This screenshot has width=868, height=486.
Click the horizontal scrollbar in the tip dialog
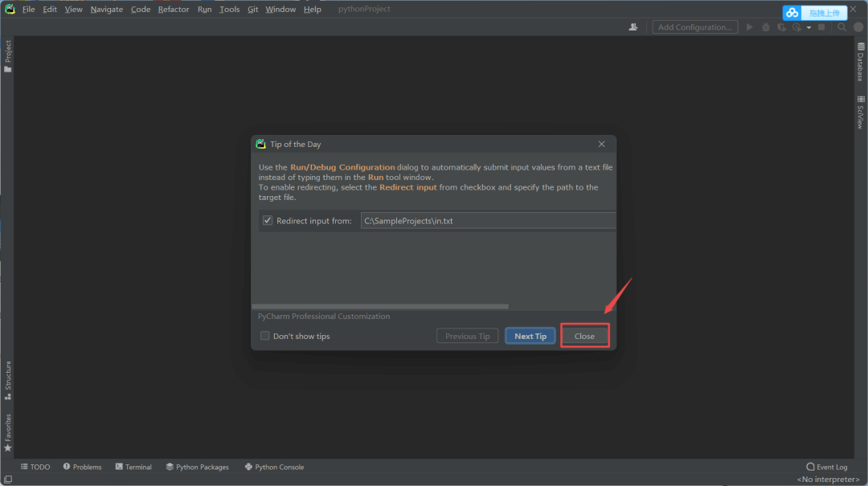381,306
